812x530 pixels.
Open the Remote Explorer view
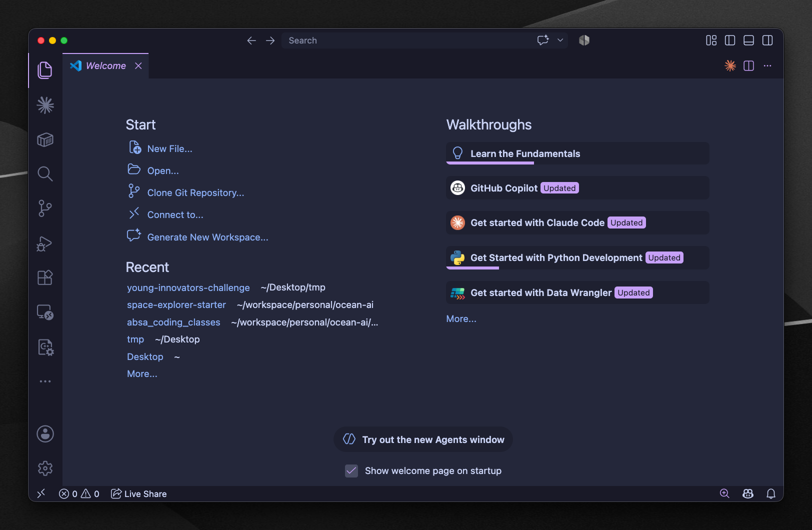[45, 312]
